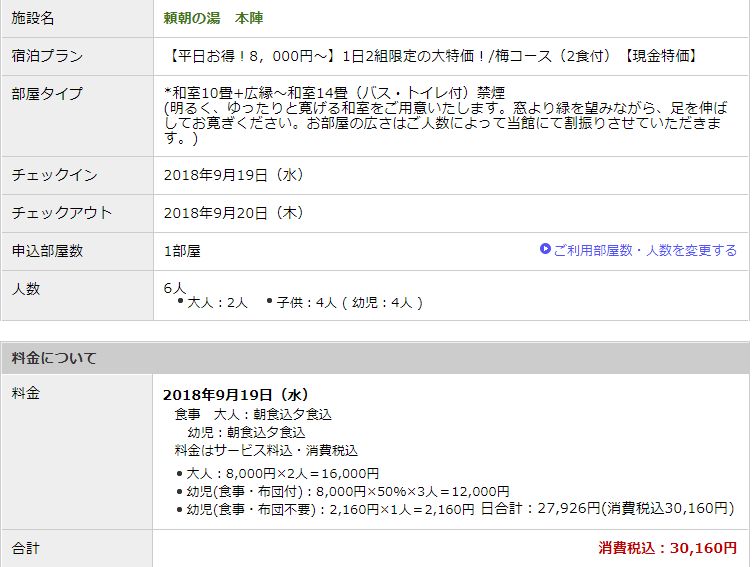
Task: Click the 6人 guest count value
Action: (175, 288)
